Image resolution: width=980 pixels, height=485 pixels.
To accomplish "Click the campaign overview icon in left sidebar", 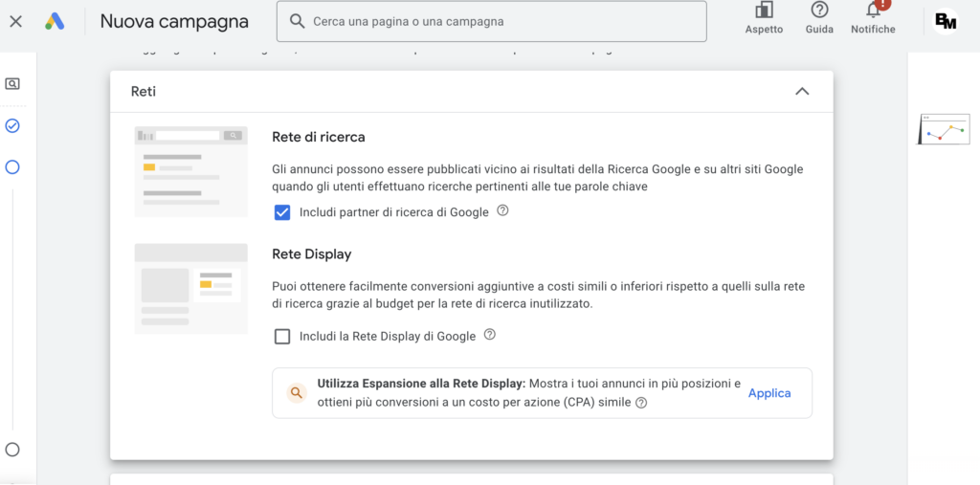I will click(12, 84).
